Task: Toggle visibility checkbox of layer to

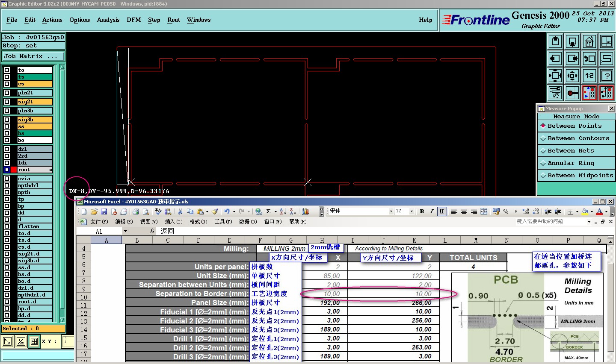Action: (7, 70)
